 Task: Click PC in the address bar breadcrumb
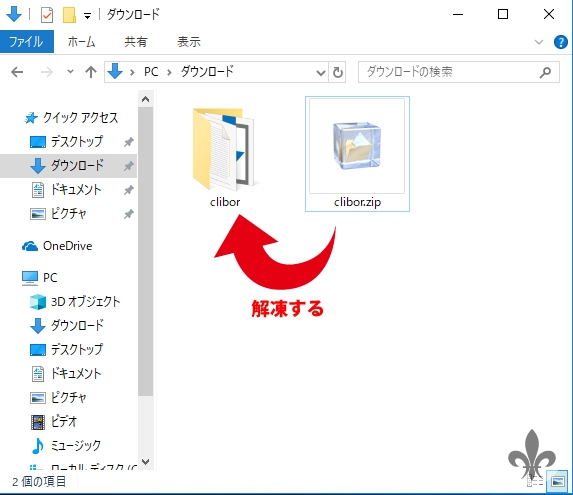151,72
